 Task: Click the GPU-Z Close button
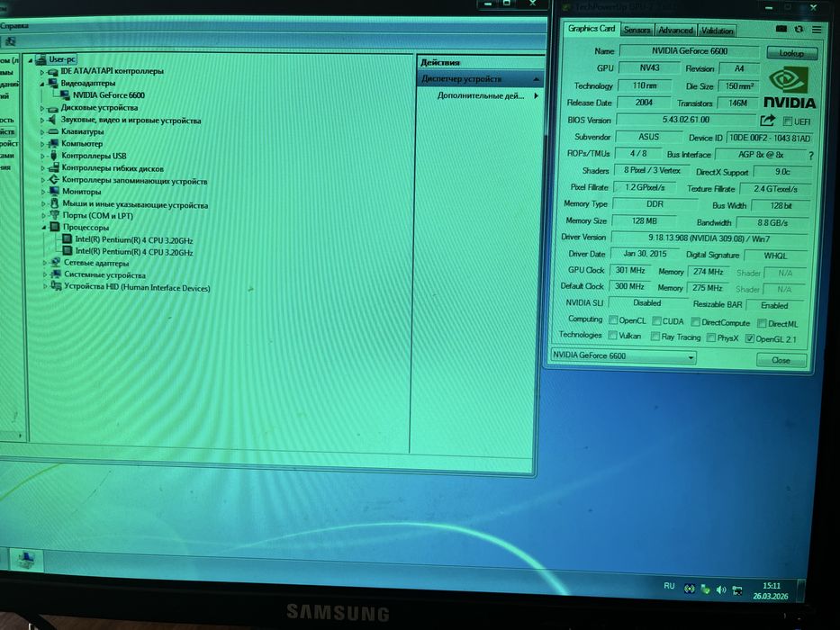tap(781, 360)
